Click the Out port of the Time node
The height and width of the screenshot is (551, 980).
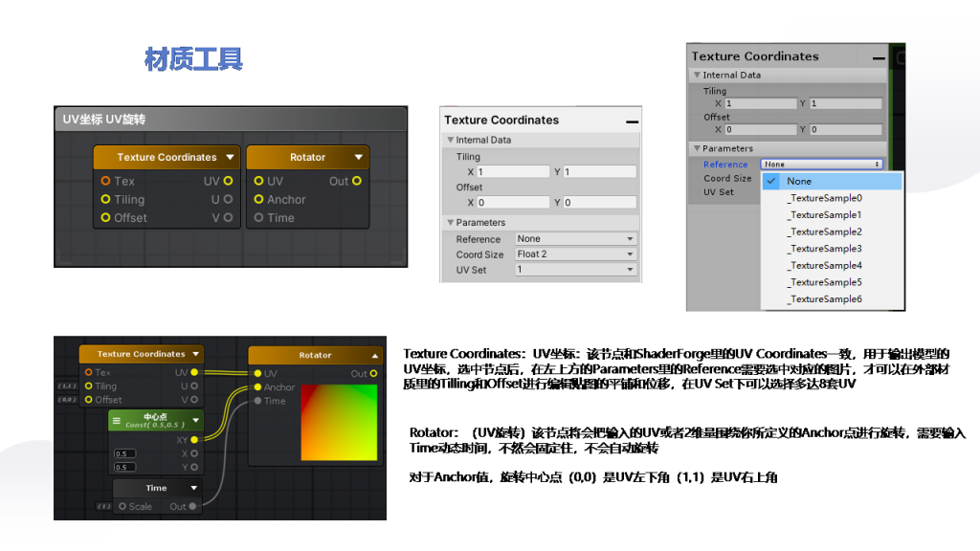point(192,506)
